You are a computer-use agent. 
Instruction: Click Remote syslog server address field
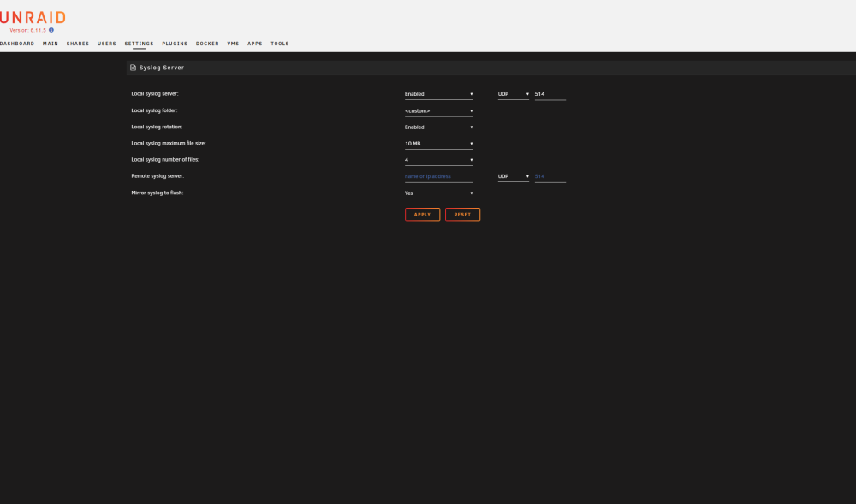pyautogui.click(x=439, y=177)
